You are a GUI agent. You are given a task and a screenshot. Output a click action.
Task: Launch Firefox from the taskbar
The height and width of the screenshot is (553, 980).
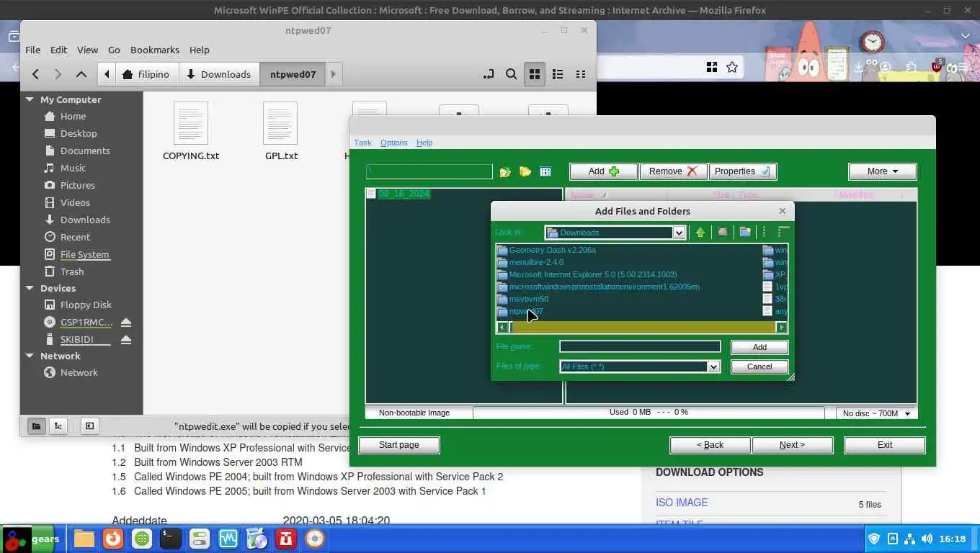coord(112,539)
